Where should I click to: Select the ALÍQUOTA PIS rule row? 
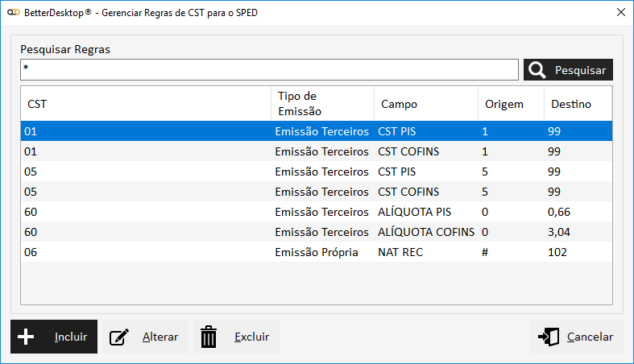click(x=316, y=212)
